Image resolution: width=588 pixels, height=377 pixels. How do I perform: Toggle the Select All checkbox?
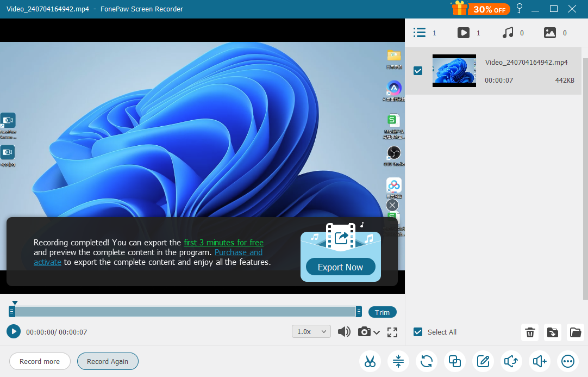coord(418,332)
